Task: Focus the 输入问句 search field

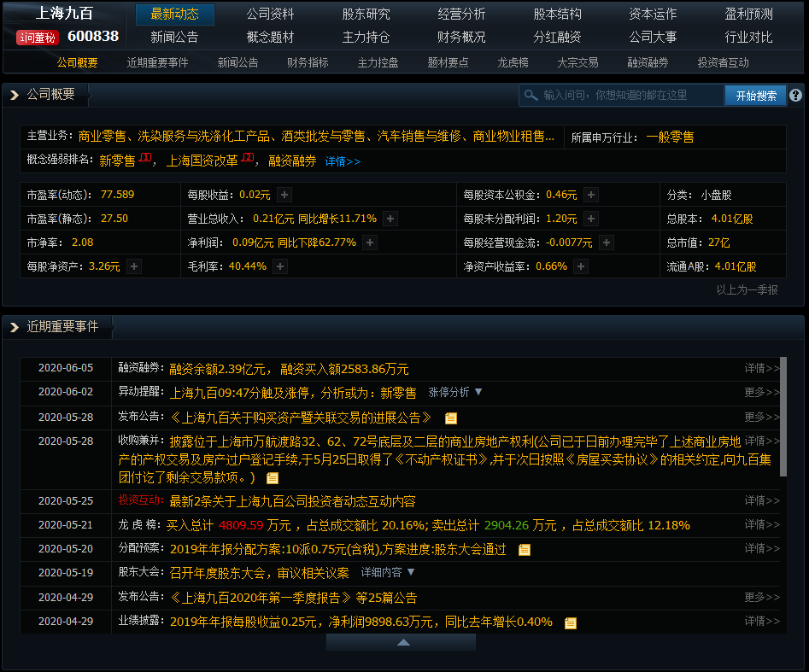Action: click(x=622, y=96)
